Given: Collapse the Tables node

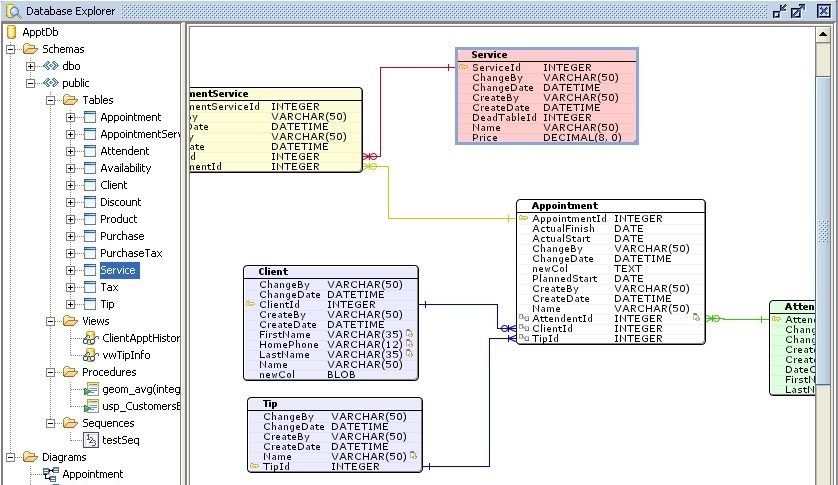Looking at the screenshot, I should click(x=50, y=100).
